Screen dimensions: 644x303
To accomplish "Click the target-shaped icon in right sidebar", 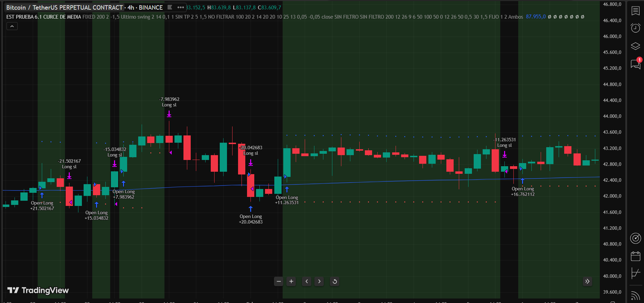I will (635, 238).
